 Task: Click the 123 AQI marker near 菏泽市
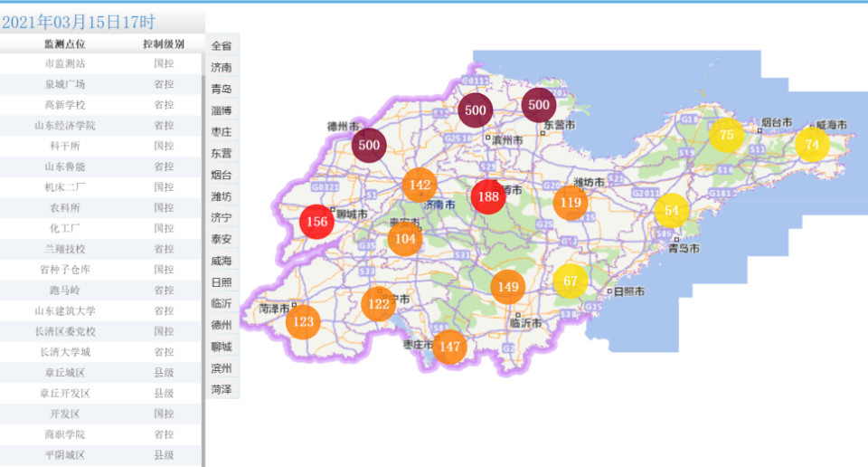304,322
